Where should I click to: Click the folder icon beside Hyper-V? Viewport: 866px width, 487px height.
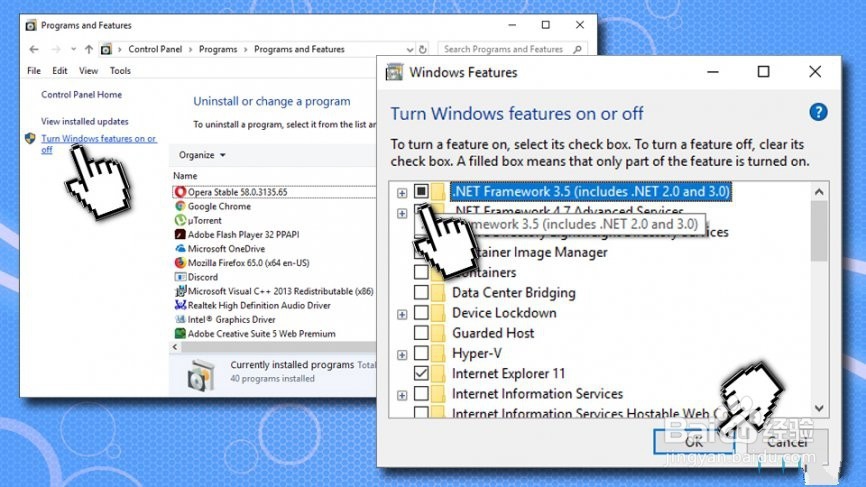[438, 353]
